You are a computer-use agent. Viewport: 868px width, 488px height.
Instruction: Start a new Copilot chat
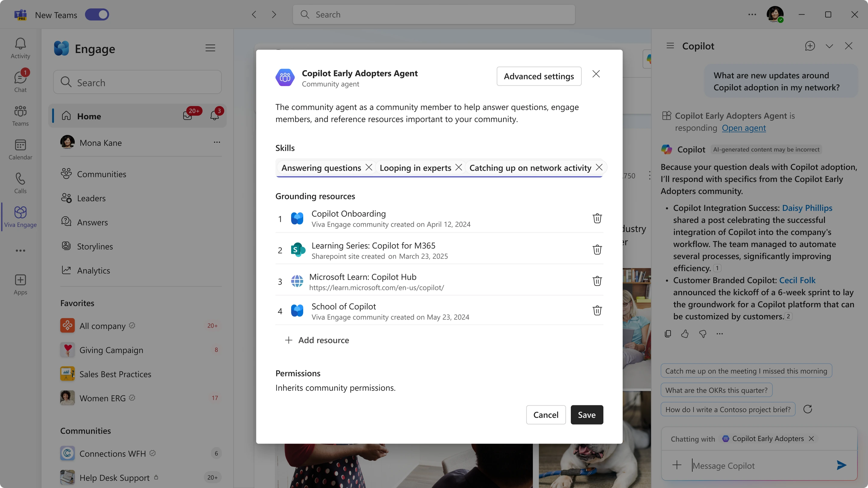click(x=810, y=46)
